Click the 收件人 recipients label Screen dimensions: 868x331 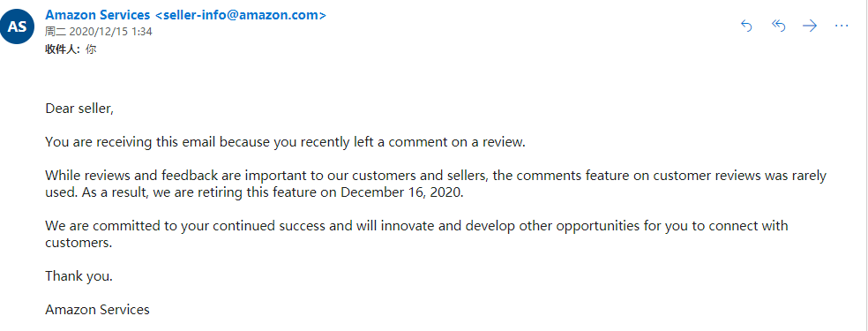pyautogui.click(x=62, y=49)
